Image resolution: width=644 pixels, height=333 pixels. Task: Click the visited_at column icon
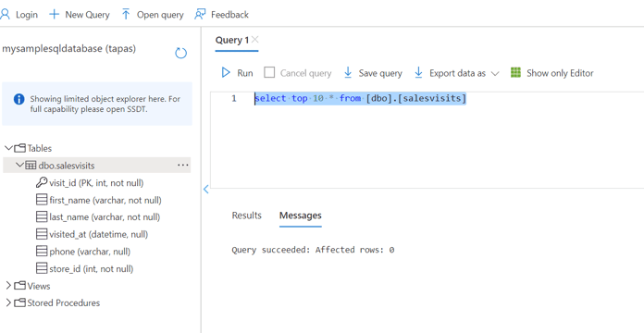(42, 234)
